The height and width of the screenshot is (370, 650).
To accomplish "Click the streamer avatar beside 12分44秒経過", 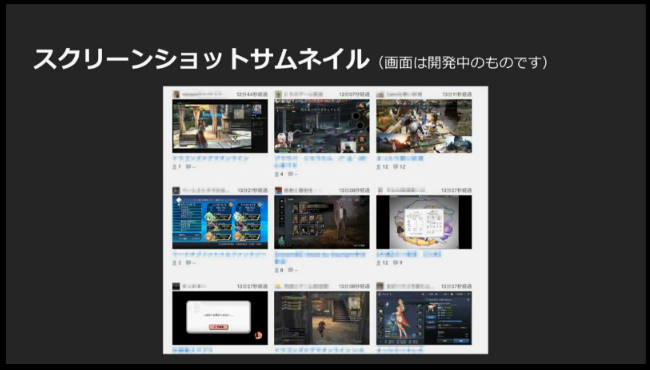I will pos(176,94).
